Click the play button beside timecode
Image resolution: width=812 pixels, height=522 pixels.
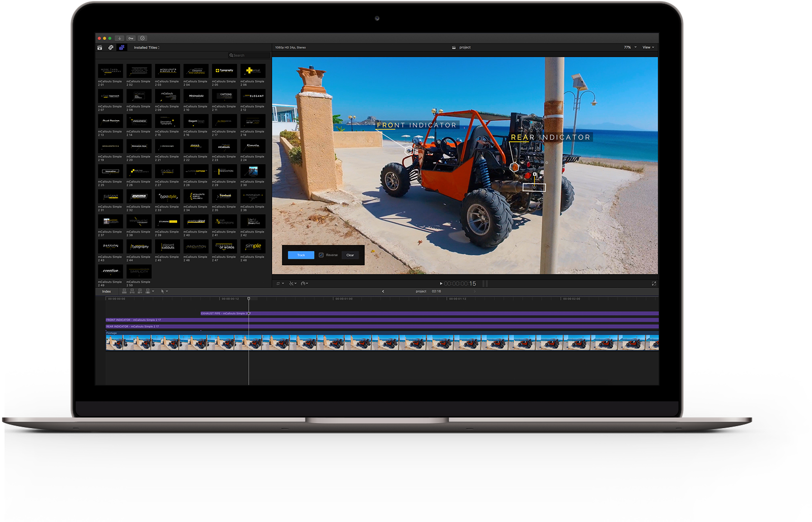[x=441, y=284]
